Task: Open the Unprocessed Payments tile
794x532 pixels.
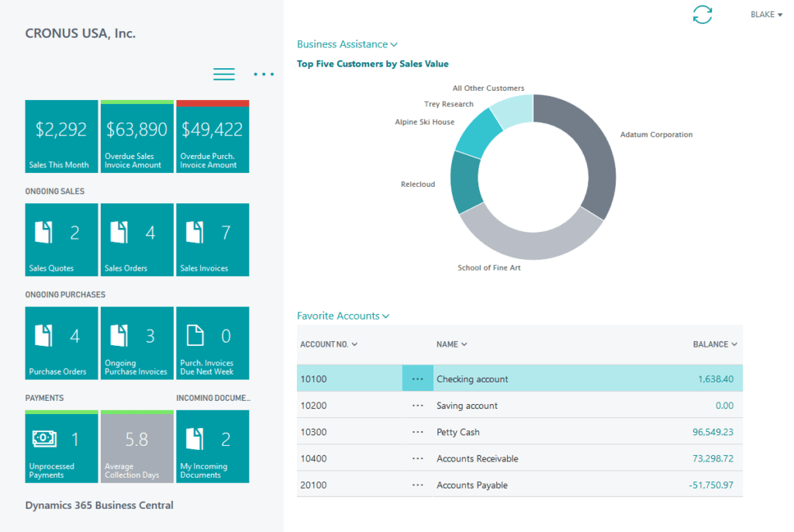Action: click(61, 447)
